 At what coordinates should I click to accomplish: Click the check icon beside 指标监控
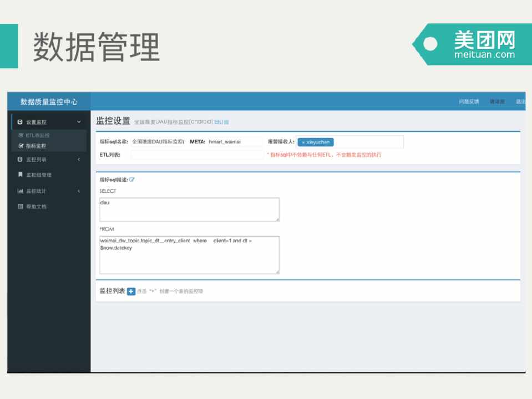[x=21, y=146]
